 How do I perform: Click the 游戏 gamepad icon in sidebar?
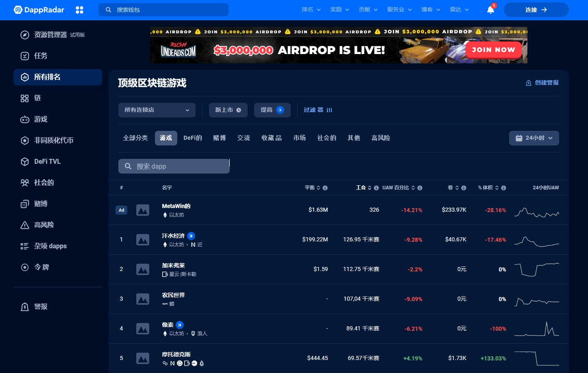coord(25,119)
